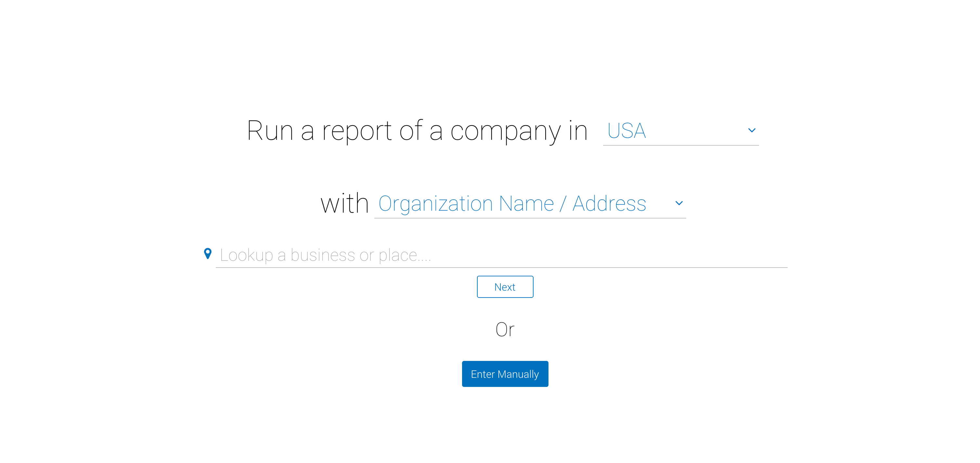
Task: Click chevron next to Organization Name / Address
Action: click(679, 203)
